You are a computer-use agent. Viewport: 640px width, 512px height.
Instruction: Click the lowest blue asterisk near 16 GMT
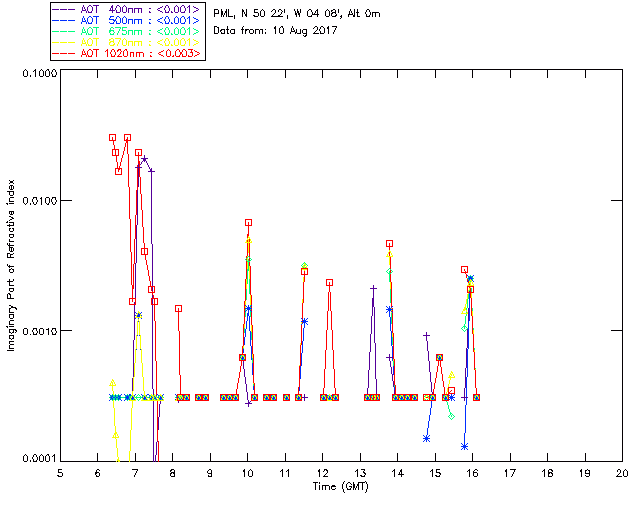(x=464, y=447)
